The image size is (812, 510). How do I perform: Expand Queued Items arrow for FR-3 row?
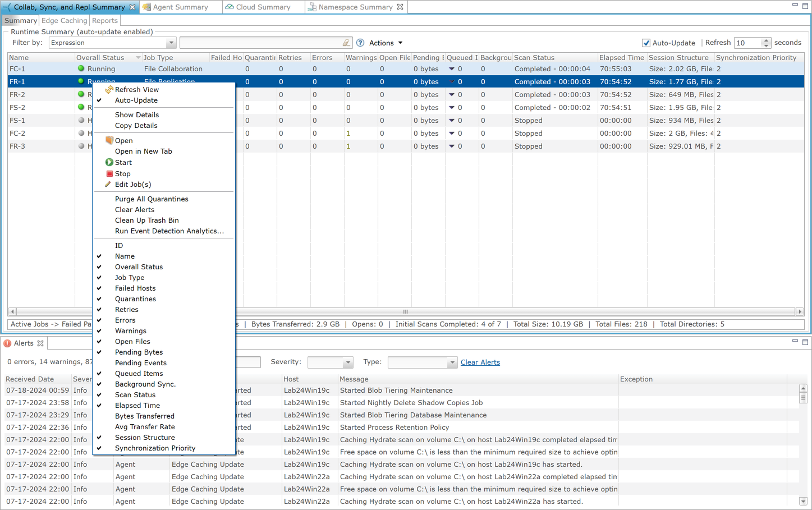[x=452, y=146]
